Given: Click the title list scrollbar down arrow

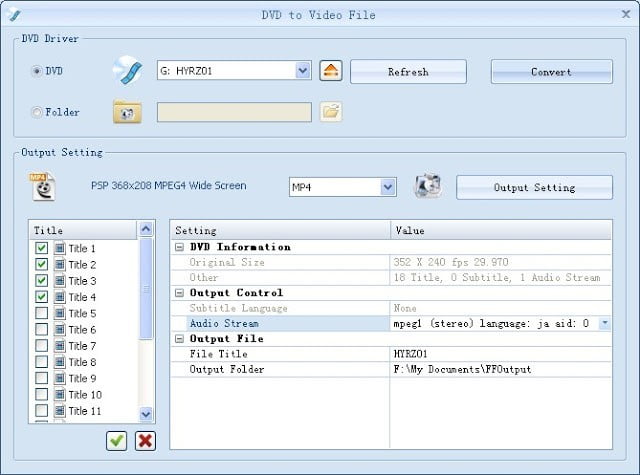Looking at the screenshot, I should click(146, 413).
